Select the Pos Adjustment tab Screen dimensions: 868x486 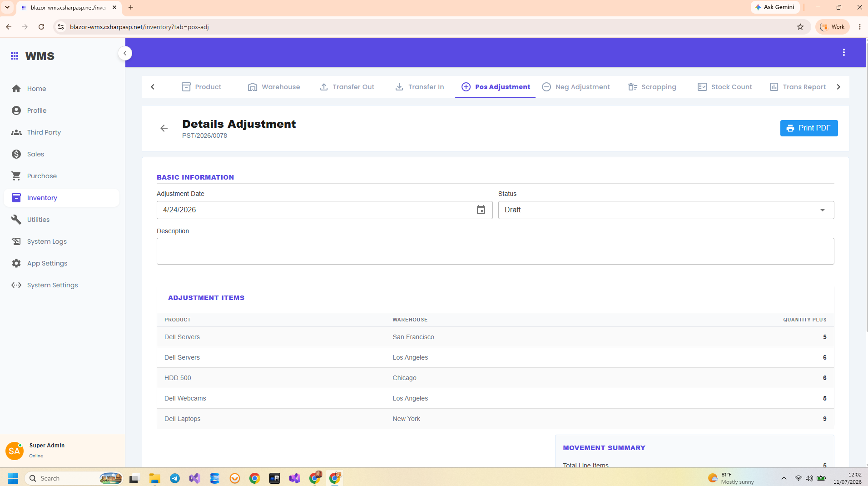(496, 87)
